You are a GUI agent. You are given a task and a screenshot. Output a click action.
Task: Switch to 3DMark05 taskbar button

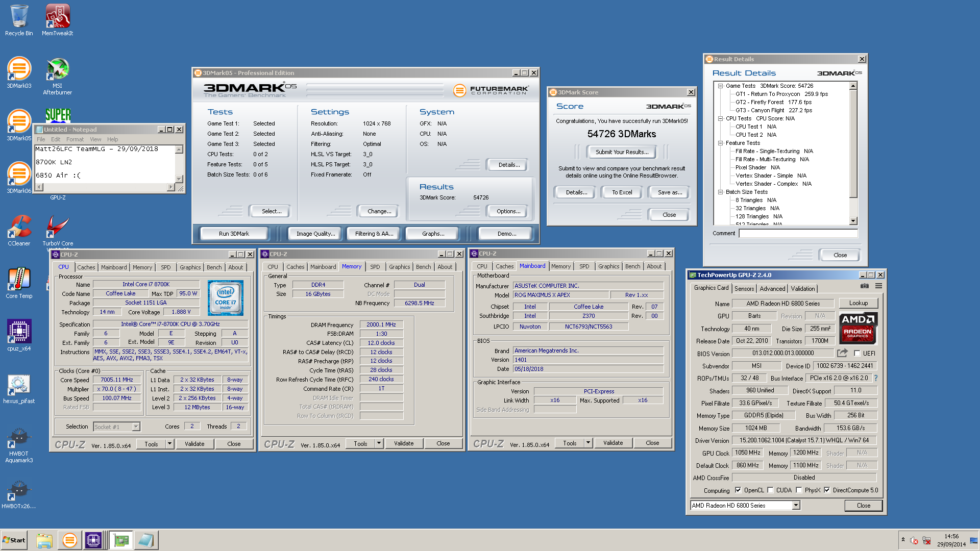tap(69, 540)
